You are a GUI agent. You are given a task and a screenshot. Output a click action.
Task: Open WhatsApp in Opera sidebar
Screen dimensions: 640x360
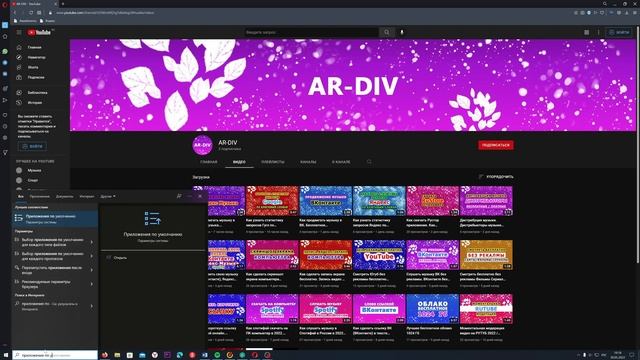tap(5, 52)
